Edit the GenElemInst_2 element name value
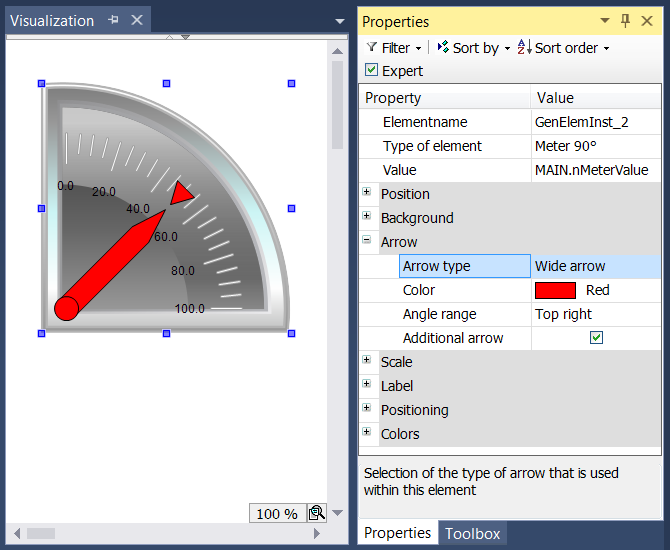The image size is (670, 550). tap(596, 122)
